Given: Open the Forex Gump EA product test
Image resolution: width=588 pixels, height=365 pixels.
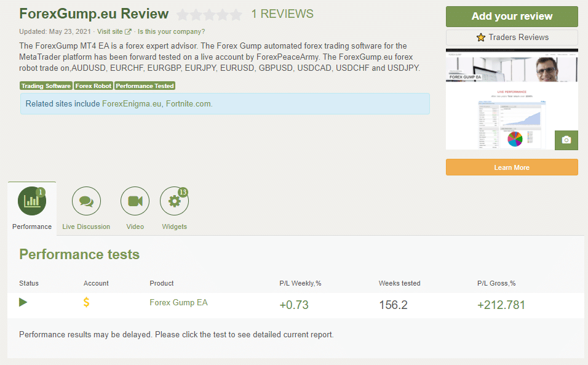Looking at the screenshot, I should tap(178, 302).
